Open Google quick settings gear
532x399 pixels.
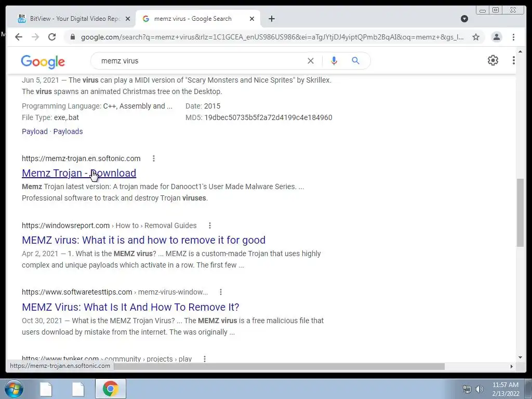pyautogui.click(x=493, y=60)
